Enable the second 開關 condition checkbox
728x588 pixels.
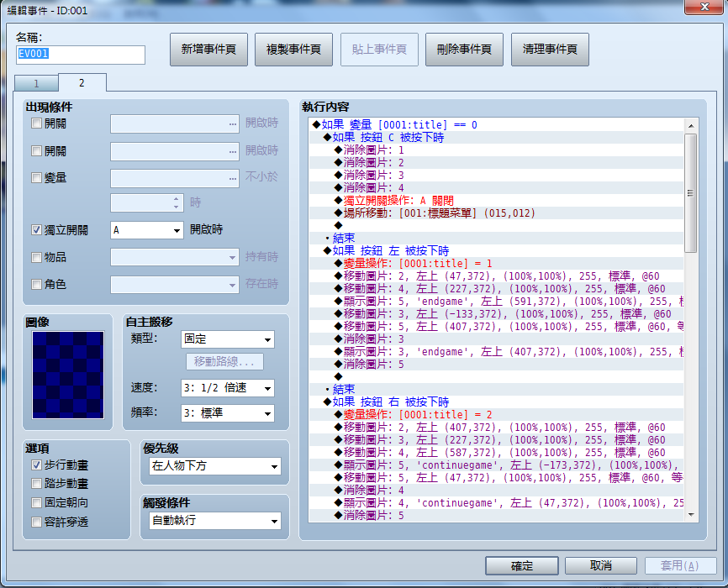click(36, 151)
